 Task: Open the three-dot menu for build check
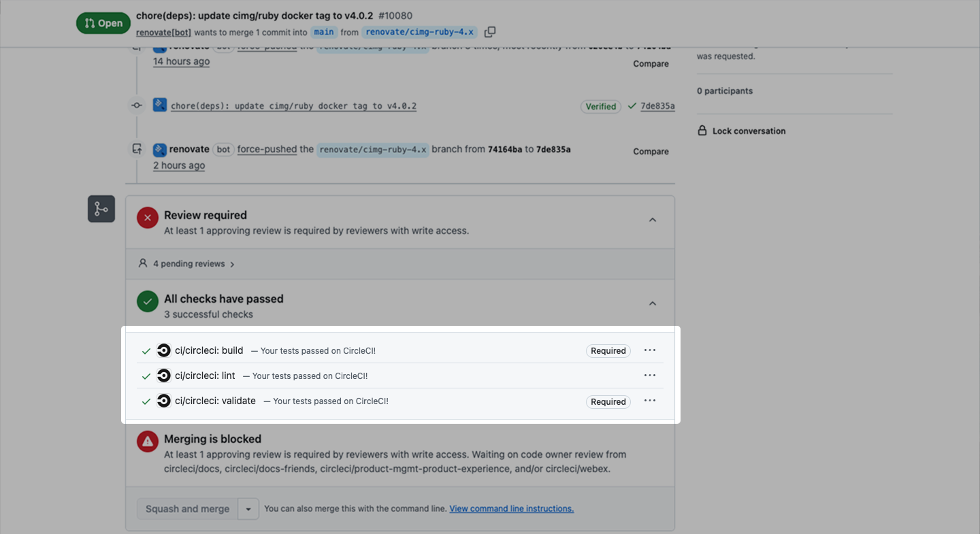650,350
